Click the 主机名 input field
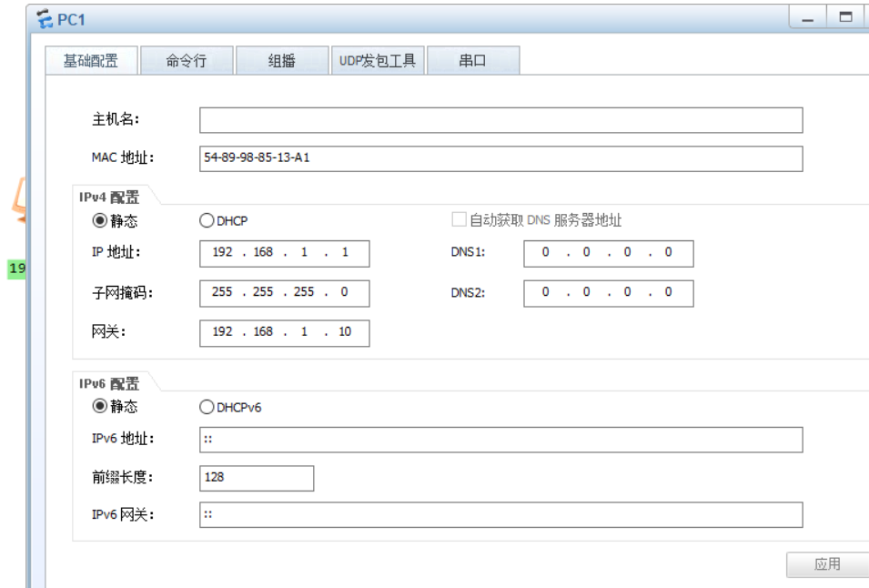Image resolution: width=869 pixels, height=588 pixels. pos(501,120)
